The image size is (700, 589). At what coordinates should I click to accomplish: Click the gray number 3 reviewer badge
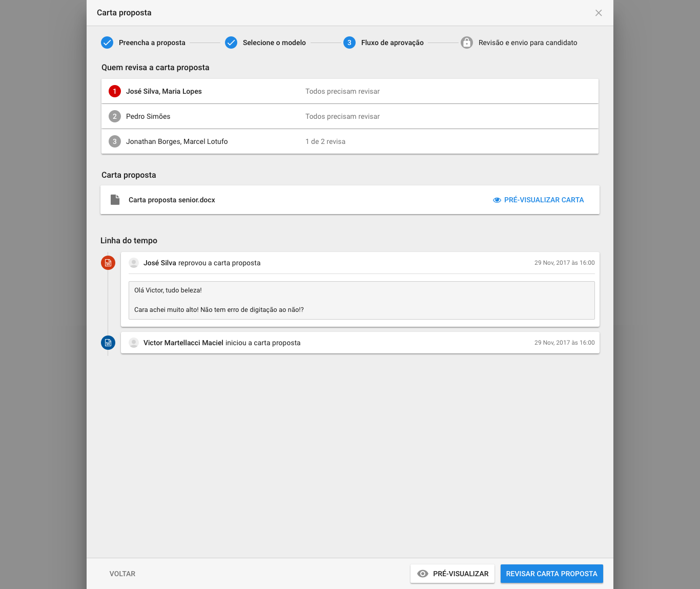(x=115, y=141)
